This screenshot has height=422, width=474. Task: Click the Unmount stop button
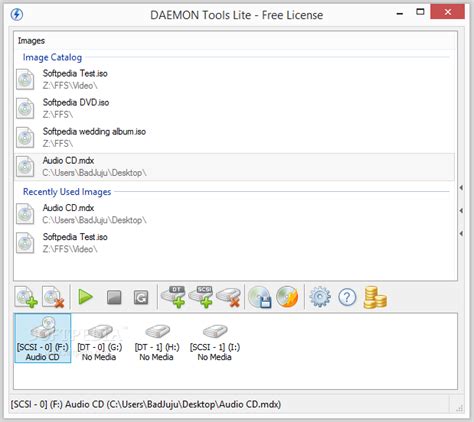click(x=114, y=297)
